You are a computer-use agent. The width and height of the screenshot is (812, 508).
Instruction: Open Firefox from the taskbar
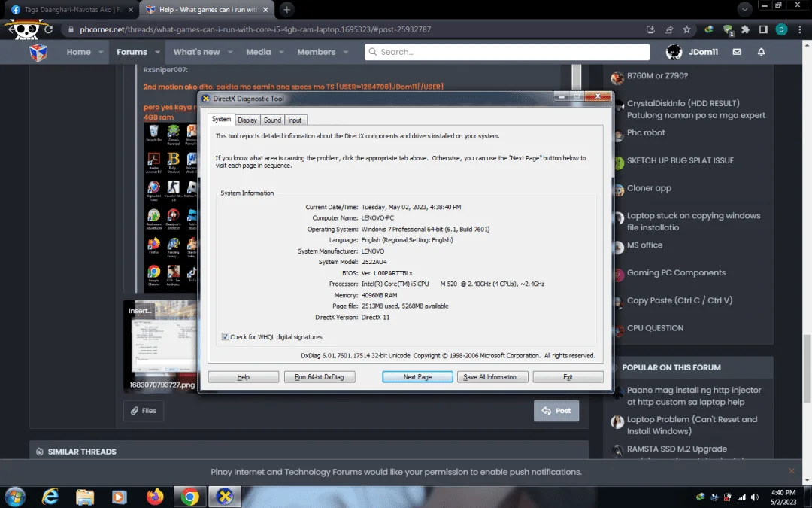[x=154, y=497]
